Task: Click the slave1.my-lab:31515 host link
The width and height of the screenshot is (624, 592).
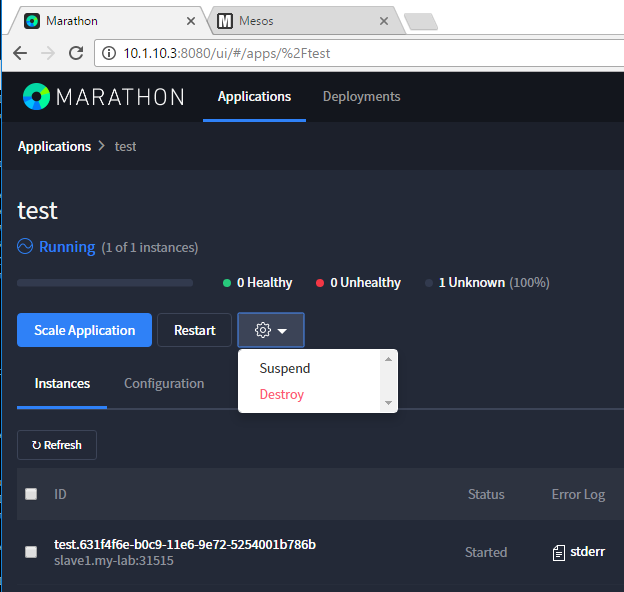Action: (114, 561)
